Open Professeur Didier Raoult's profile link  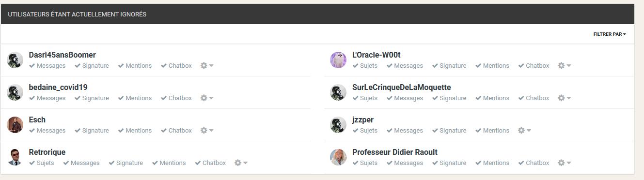395,152
